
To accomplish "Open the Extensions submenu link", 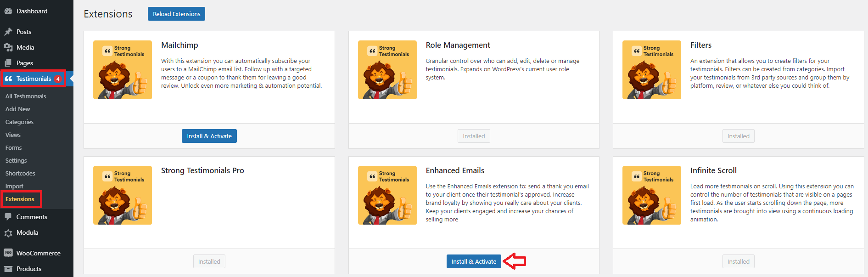I will [20, 199].
